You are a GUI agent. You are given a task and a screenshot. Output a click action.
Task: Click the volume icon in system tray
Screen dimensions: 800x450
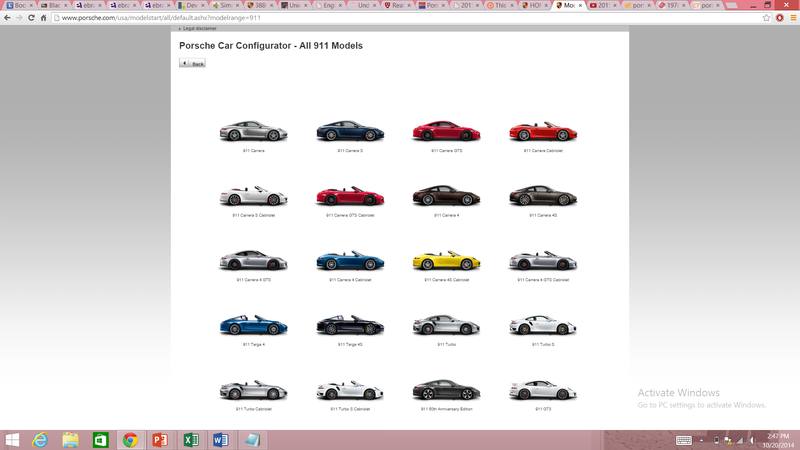point(753,440)
